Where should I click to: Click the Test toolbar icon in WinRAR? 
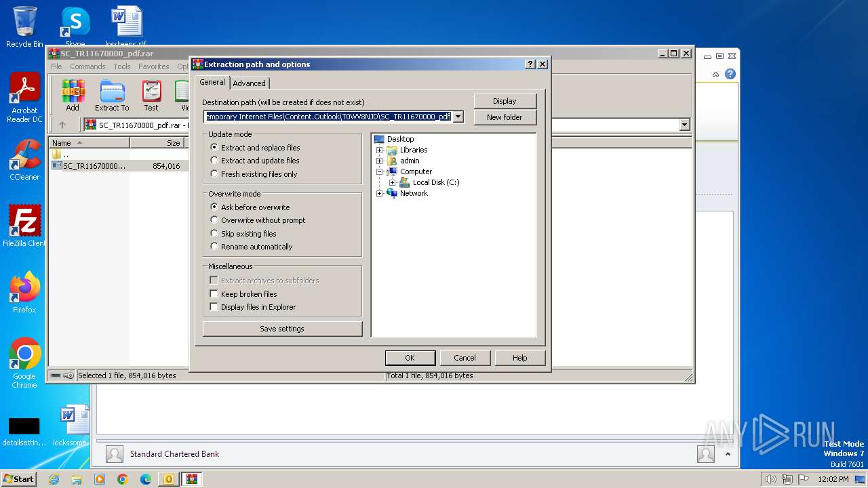[x=151, y=96]
